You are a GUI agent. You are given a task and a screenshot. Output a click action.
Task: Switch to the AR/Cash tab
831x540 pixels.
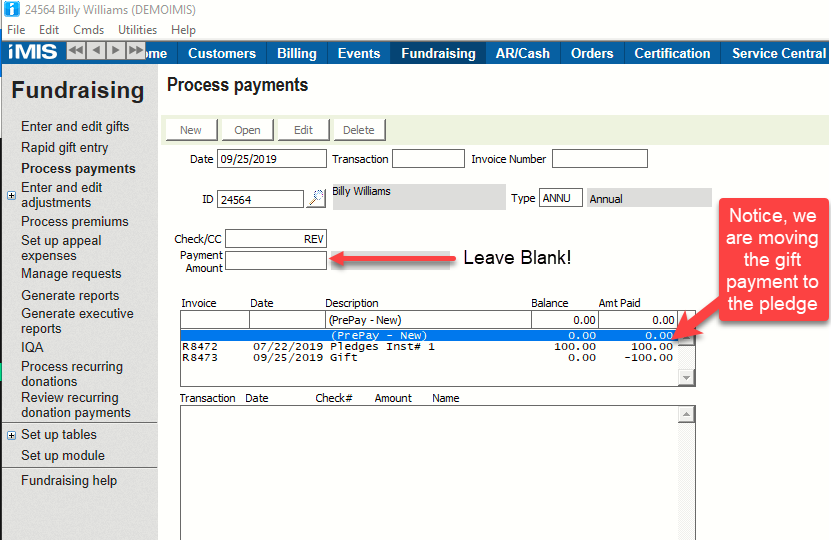522,53
